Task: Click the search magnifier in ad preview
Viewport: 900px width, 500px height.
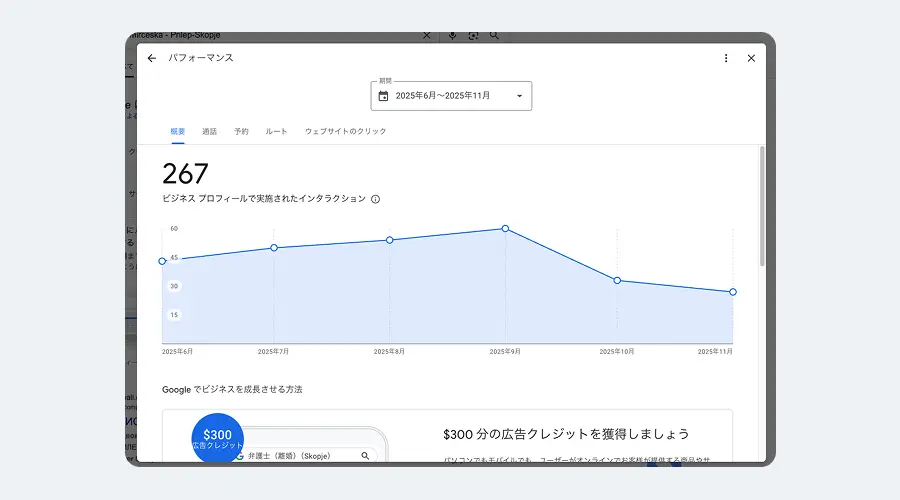Action: [366, 455]
